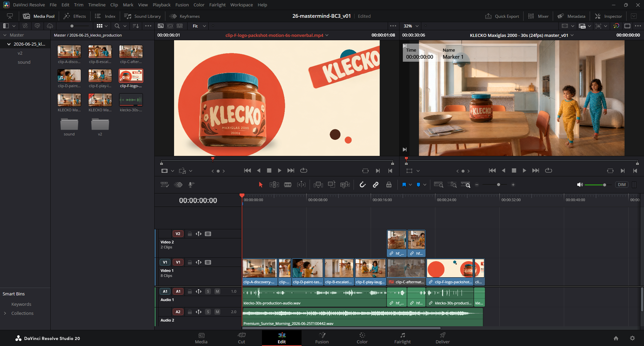
Task: Toggle the Linked Selection chain icon
Action: coord(376,185)
